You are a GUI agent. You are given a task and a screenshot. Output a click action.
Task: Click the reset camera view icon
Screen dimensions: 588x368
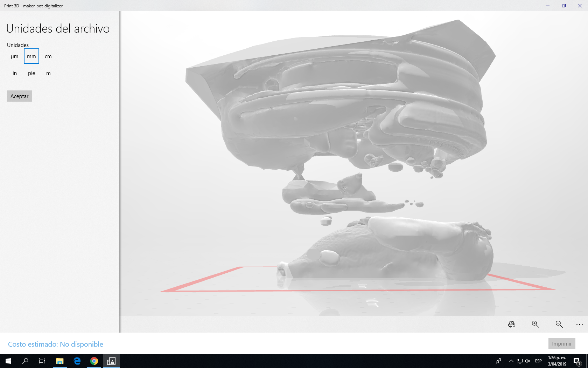pos(512,324)
